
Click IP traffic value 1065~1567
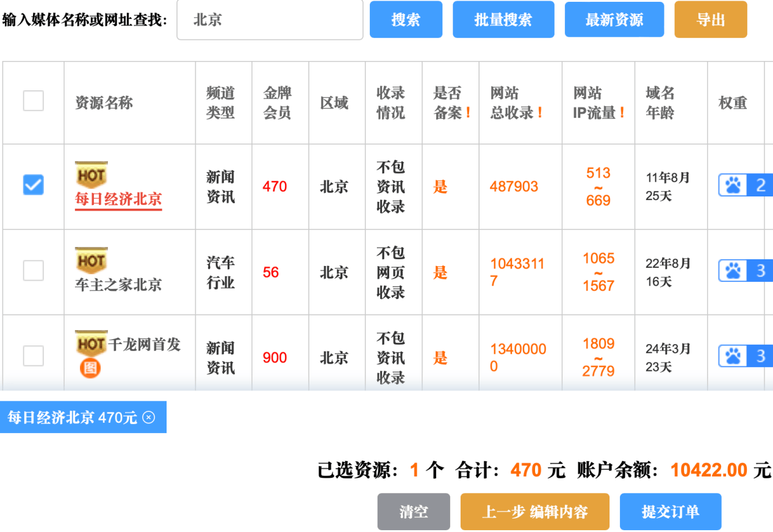click(599, 272)
